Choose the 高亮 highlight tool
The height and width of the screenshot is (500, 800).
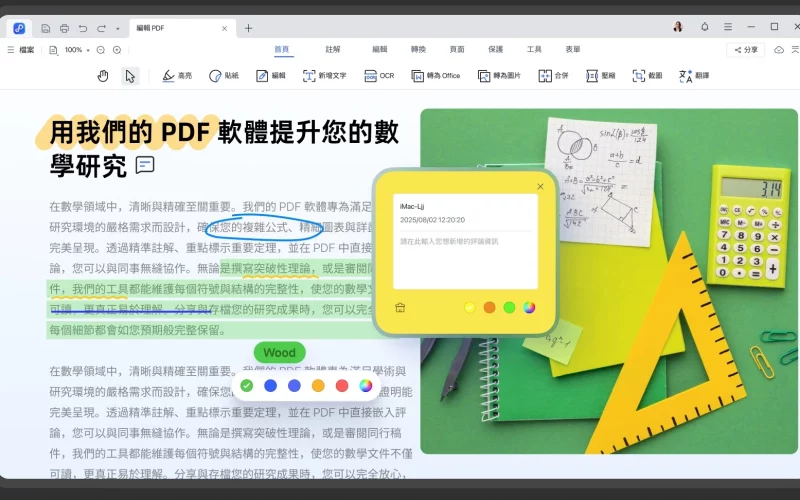click(x=176, y=75)
